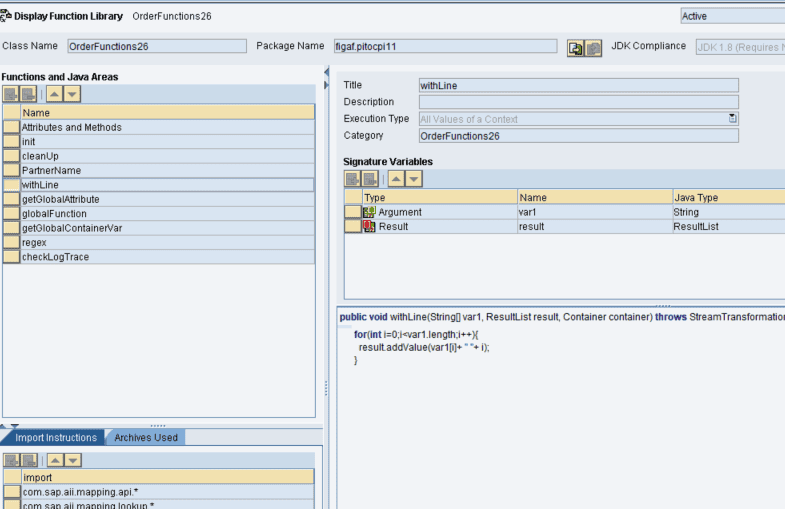The height and width of the screenshot is (509, 785).
Task: Click the Display Function Library title icon
Action: click(6, 16)
